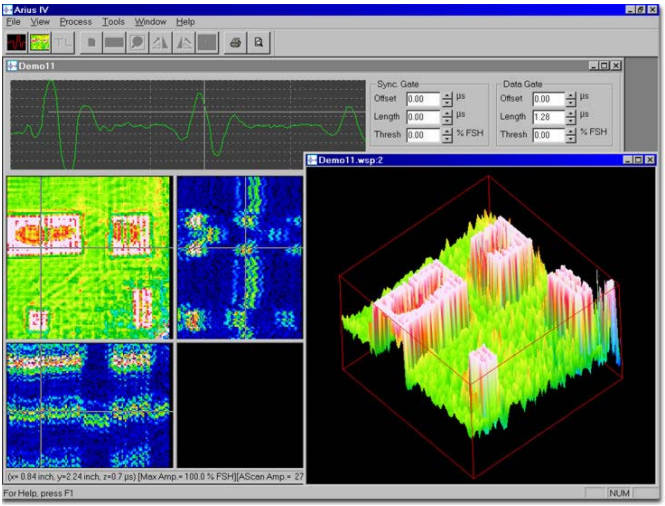665x506 pixels.
Task: Open the File menu
Action: click(13, 22)
